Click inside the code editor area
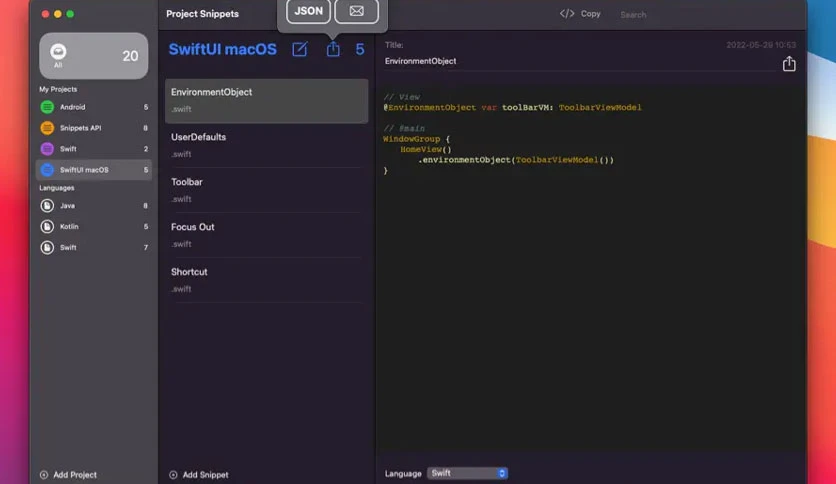Image resolution: width=836 pixels, height=484 pixels. (x=591, y=267)
